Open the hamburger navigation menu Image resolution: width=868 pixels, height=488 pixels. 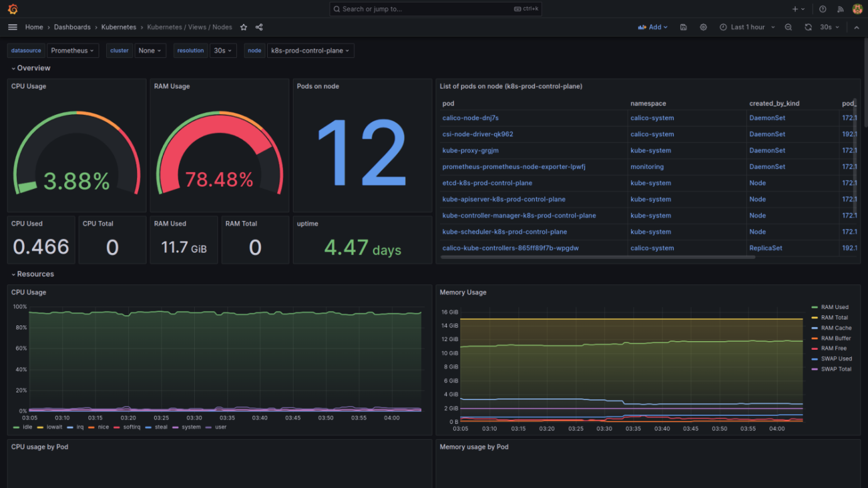(13, 27)
